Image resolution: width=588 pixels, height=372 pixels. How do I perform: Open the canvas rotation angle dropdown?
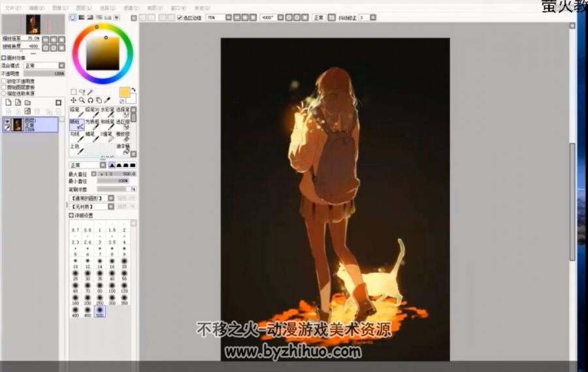click(x=280, y=18)
